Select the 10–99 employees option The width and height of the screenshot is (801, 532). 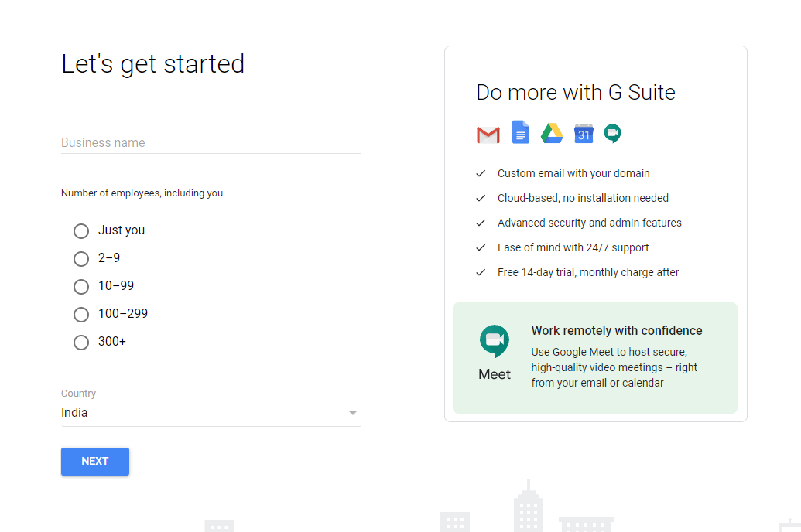pyautogui.click(x=81, y=286)
